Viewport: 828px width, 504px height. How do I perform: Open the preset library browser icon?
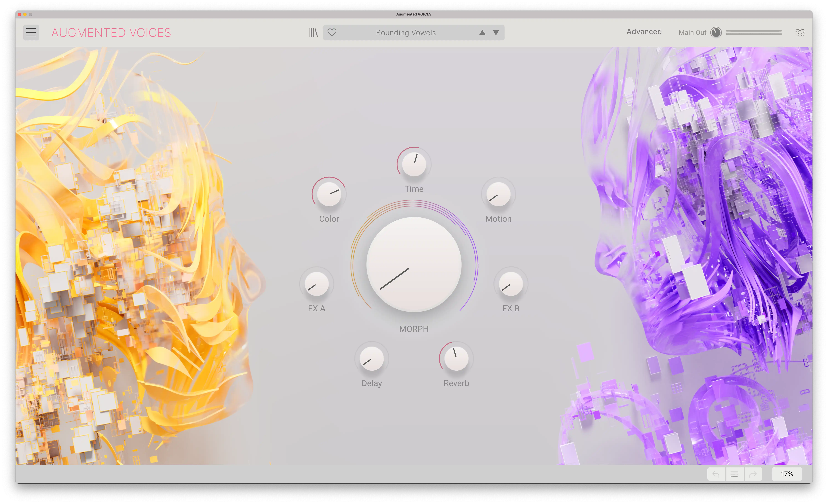tap(313, 33)
